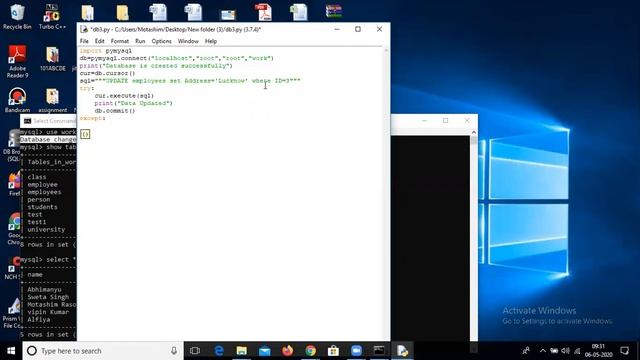Image resolution: width=640 pixels, height=360 pixels.
Task: Open the Bandicam desktop shortcut
Action: 17,100
